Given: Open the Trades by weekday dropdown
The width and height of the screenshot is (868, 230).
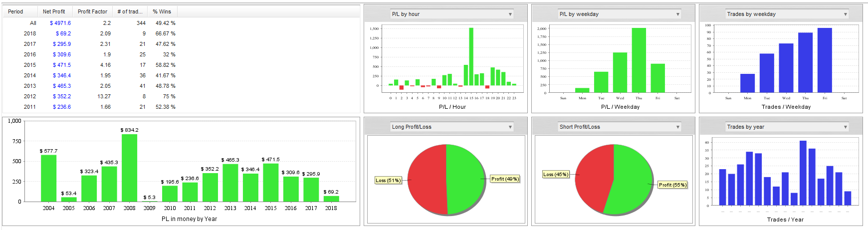Looking at the screenshot, I should [787, 14].
